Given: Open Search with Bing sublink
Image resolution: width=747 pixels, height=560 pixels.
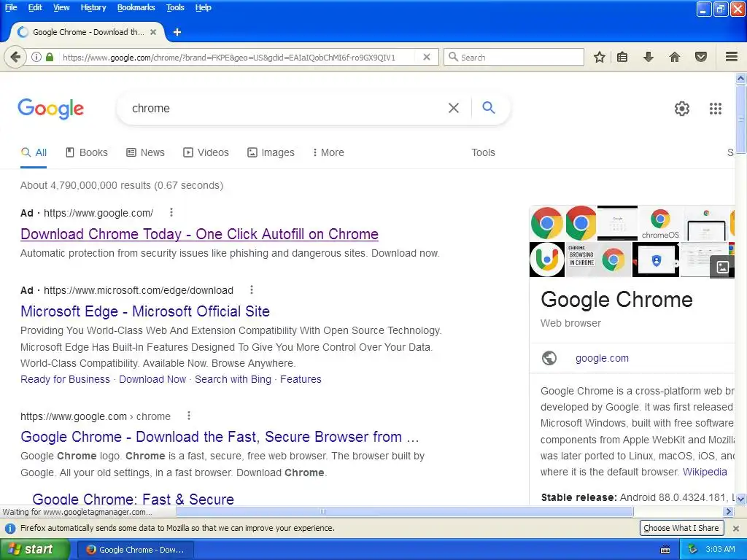Looking at the screenshot, I should pyautogui.click(x=233, y=379).
